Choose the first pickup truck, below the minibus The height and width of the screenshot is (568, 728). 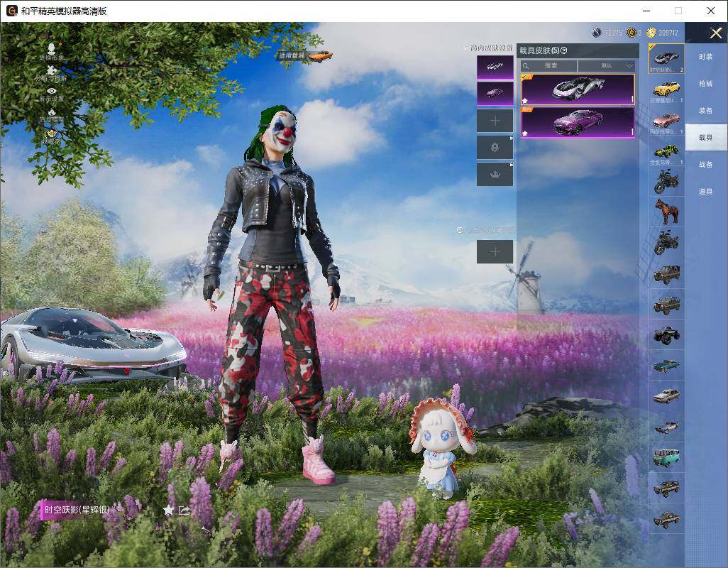(666, 488)
